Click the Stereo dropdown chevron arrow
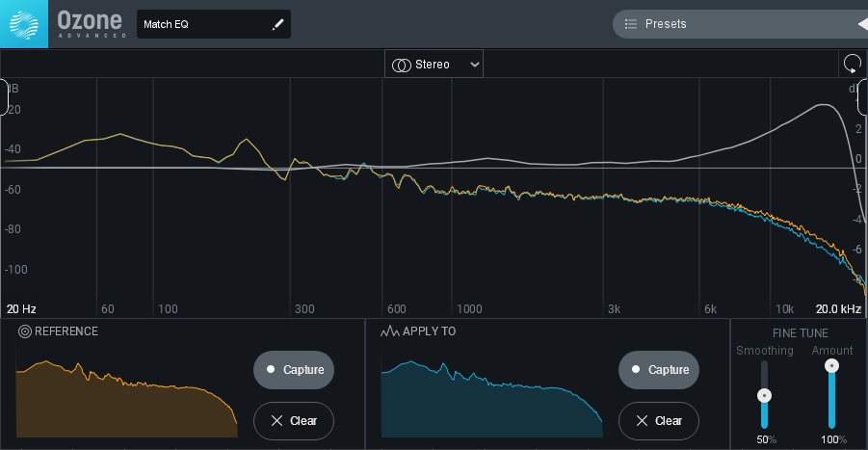Viewport: 868px width, 450px height. tap(474, 65)
